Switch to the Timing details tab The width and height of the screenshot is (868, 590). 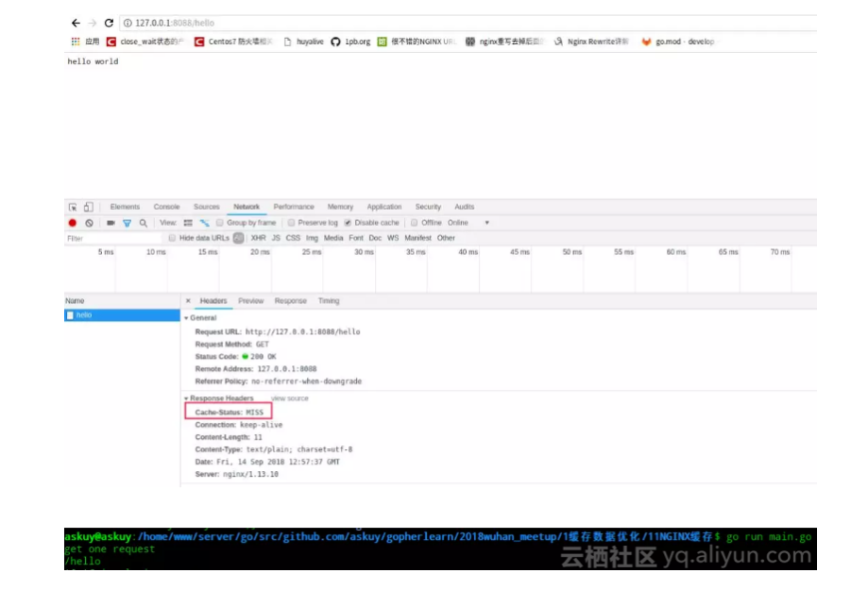tap(329, 301)
